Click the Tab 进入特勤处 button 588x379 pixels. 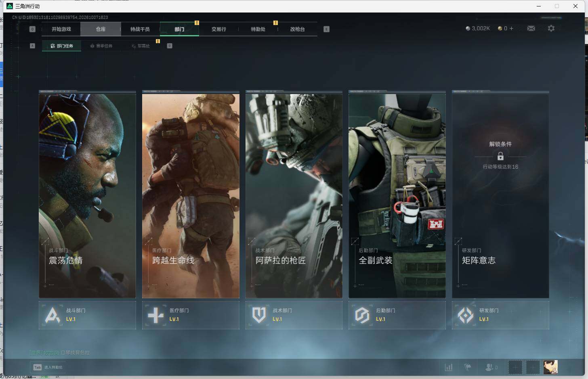click(48, 367)
